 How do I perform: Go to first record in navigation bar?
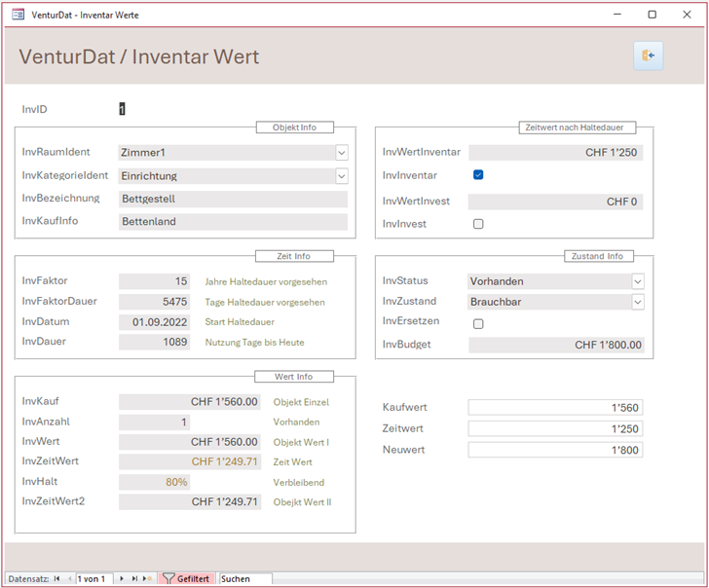56,578
